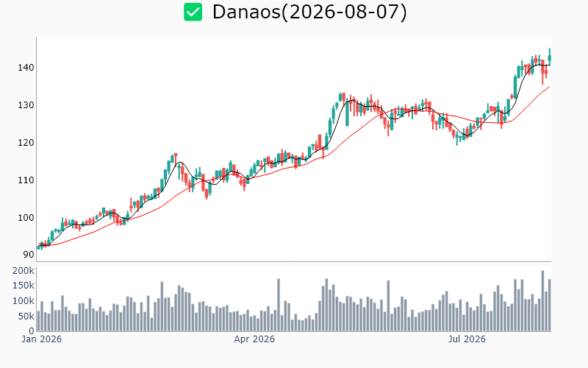Select the 110 price axis label
588x368 pixels.
tap(26, 180)
